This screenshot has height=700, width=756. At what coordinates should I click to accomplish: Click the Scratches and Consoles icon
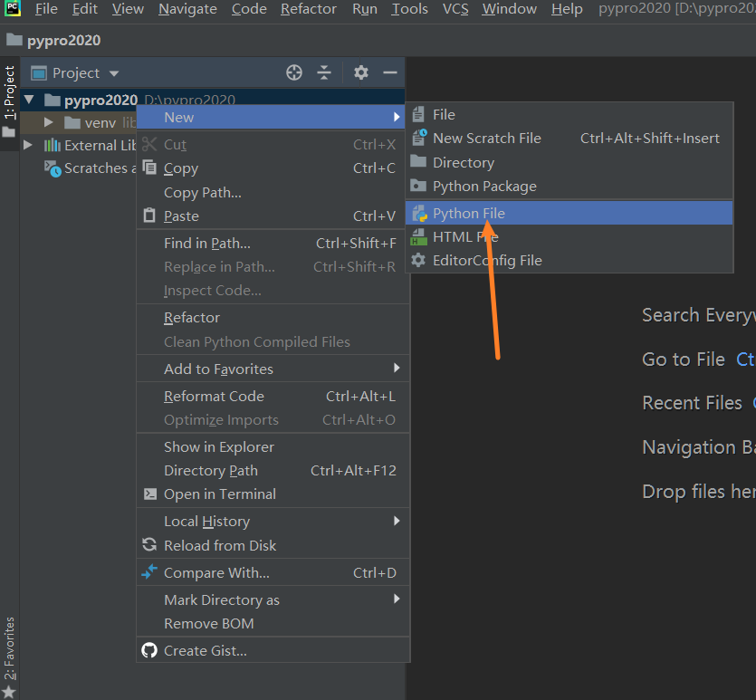pos(53,168)
